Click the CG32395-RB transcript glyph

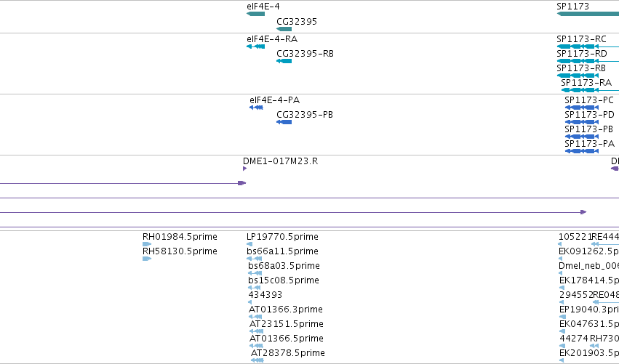point(284,61)
